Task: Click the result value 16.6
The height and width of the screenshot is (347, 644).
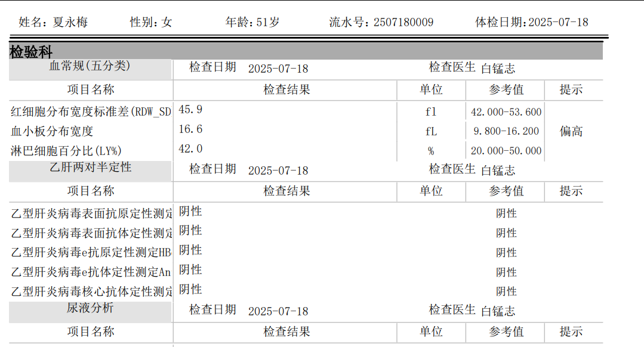Action: (x=190, y=129)
